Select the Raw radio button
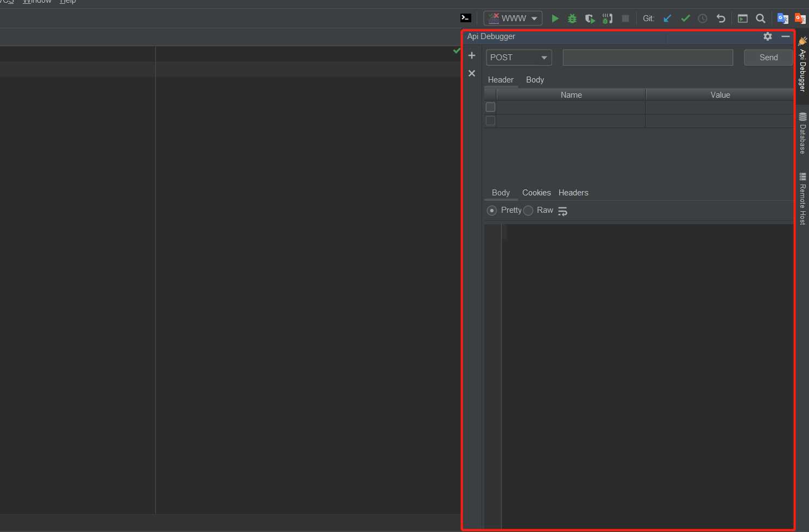809x532 pixels. pyautogui.click(x=528, y=211)
